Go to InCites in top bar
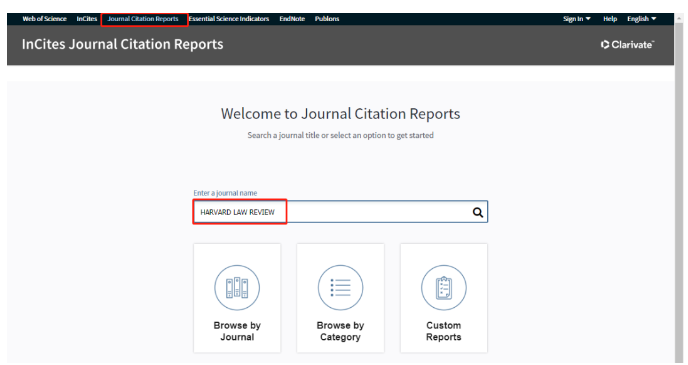The height and width of the screenshot is (365, 688). click(x=86, y=19)
